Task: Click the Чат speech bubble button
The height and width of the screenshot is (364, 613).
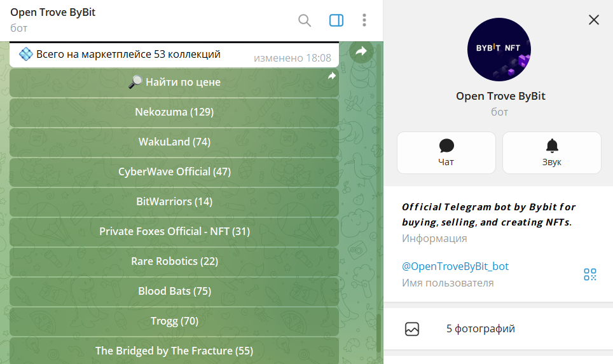Action: point(446,152)
